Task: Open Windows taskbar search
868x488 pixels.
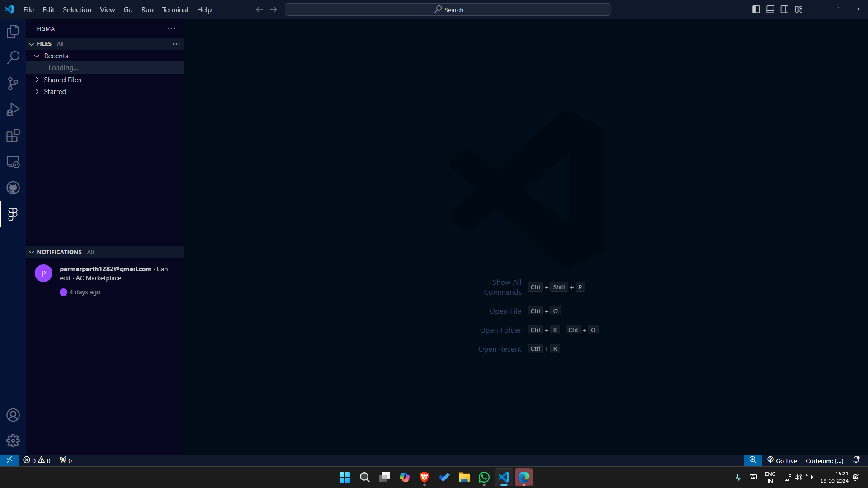Action: pos(364,477)
